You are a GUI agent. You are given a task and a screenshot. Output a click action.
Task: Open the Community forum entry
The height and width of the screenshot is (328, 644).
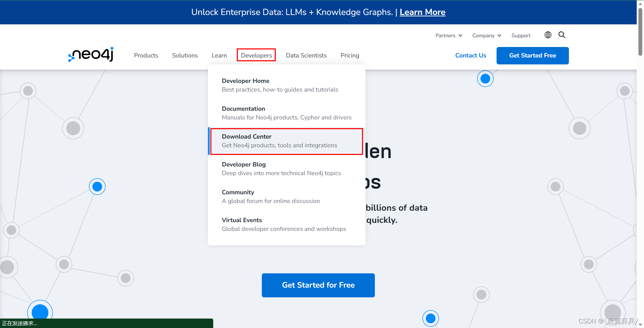pyautogui.click(x=287, y=197)
